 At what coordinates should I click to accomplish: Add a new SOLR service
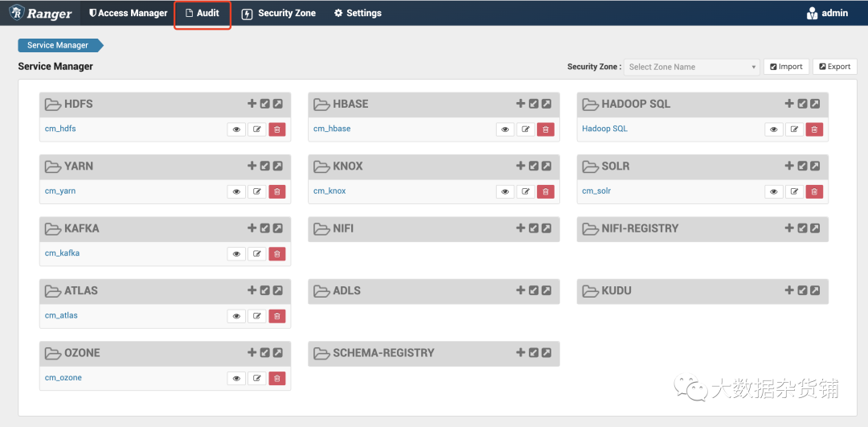(789, 166)
